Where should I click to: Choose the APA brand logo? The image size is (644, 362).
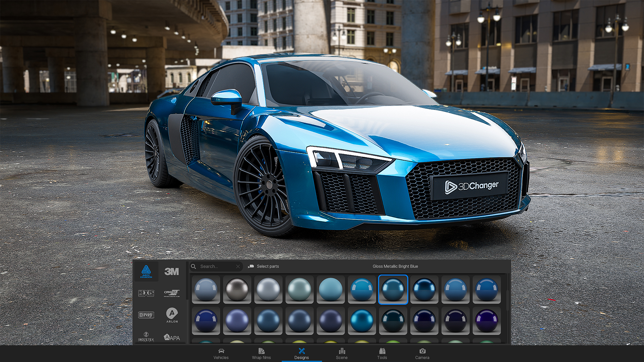172,337
